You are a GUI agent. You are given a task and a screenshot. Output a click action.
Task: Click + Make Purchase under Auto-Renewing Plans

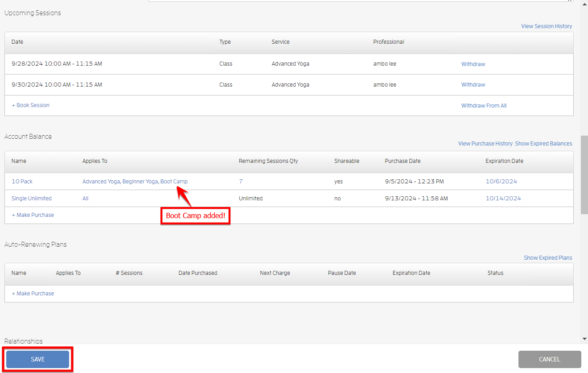[33, 294]
